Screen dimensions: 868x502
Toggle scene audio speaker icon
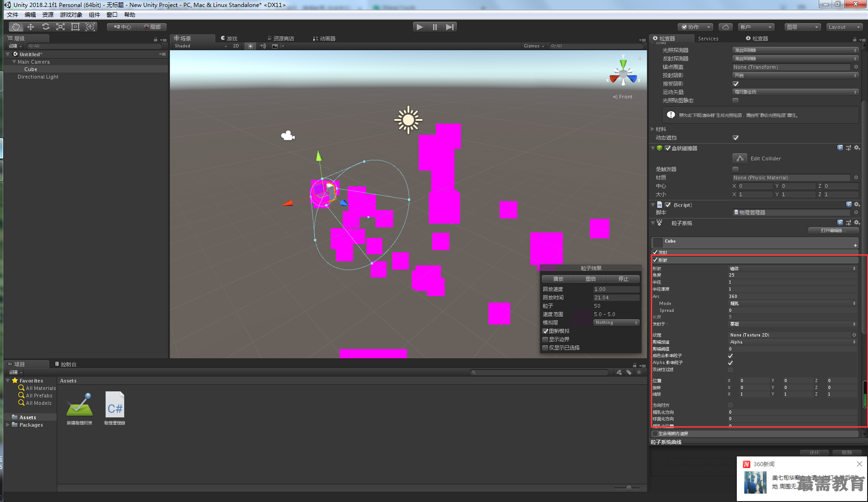click(x=263, y=46)
